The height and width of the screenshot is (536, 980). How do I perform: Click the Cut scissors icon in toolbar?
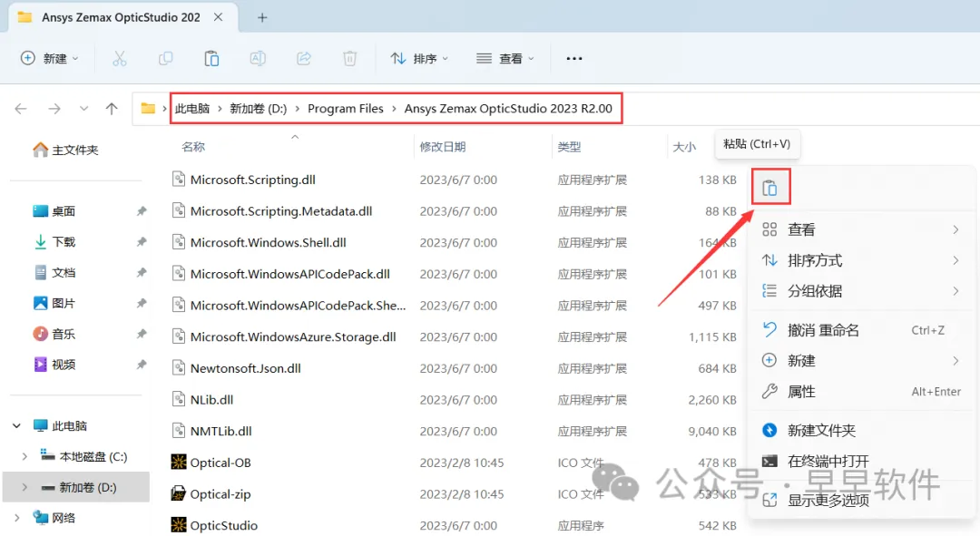pyautogui.click(x=120, y=59)
